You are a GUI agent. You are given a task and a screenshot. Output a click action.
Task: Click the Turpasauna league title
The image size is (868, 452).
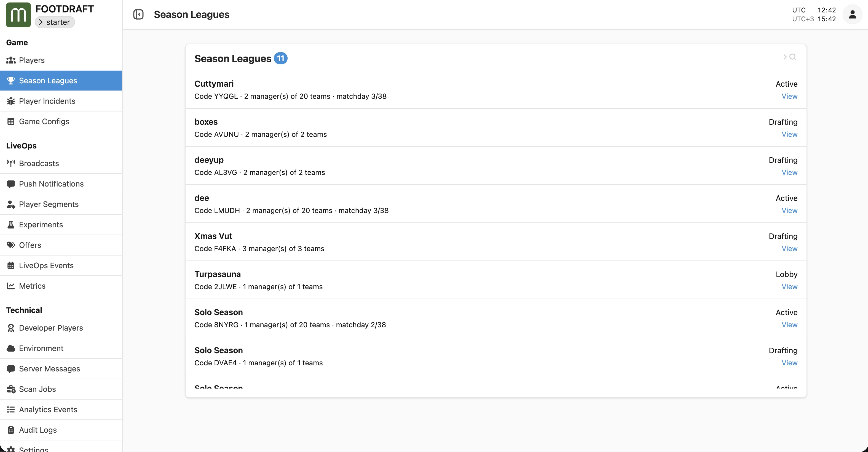(217, 275)
